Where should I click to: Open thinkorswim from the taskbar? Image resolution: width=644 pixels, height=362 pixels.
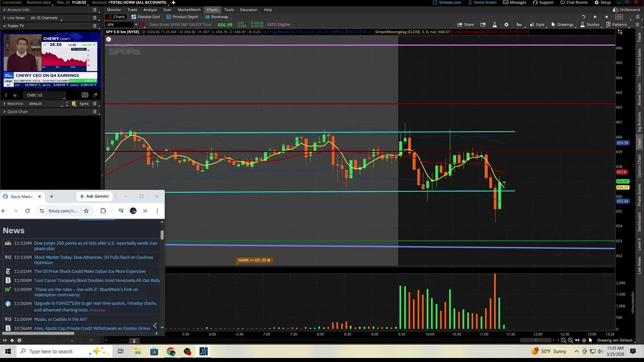pos(204,351)
